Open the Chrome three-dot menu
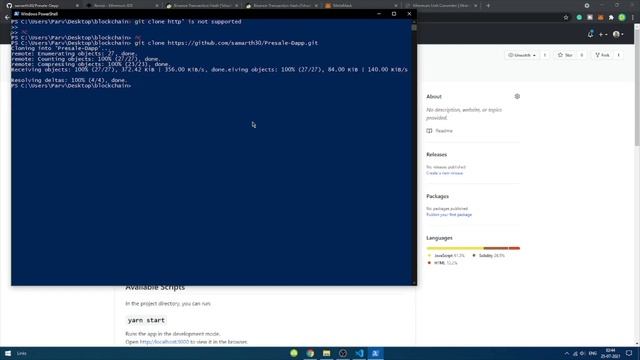Screen dimensions: 640x360 pos(632,18)
